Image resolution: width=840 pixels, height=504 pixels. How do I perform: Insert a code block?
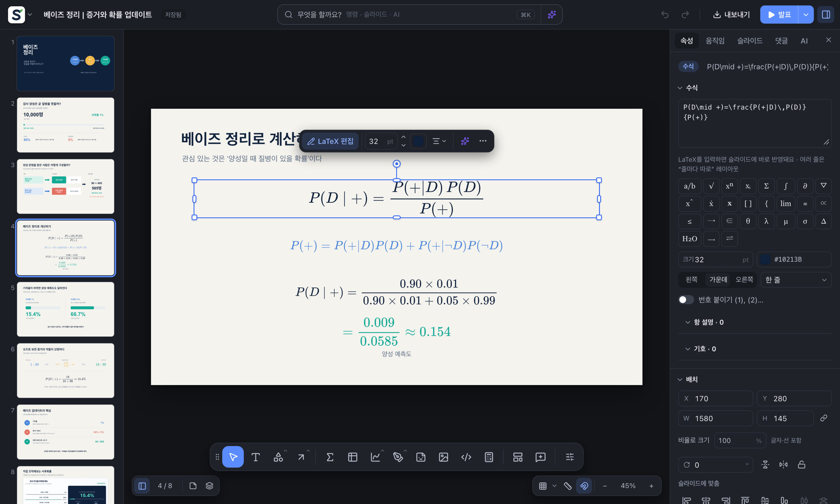(466, 457)
